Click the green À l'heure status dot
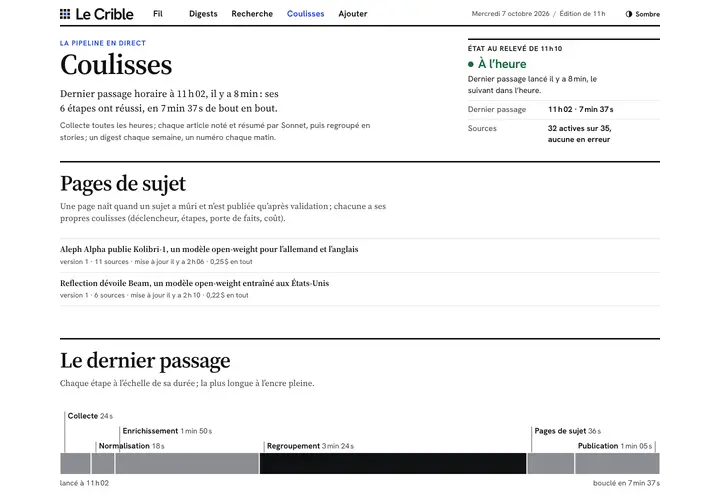This screenshot has height=500, width=720. (471, 64)
